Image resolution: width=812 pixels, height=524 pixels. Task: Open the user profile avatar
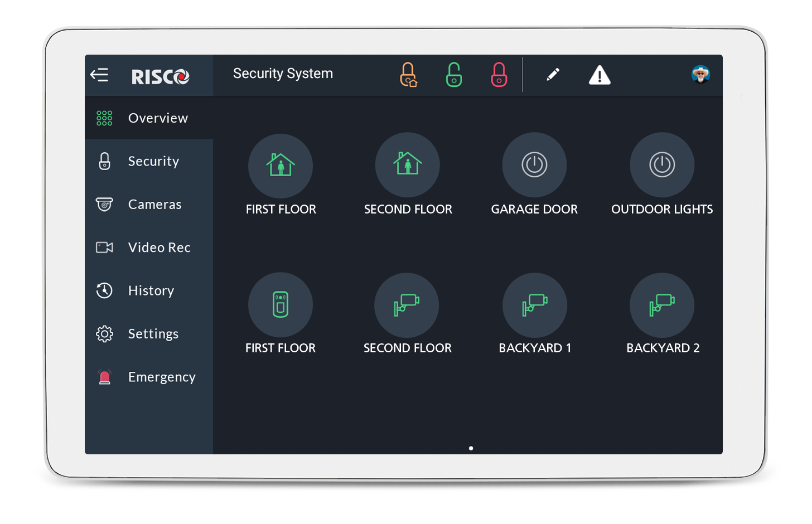tap(700, 74)
